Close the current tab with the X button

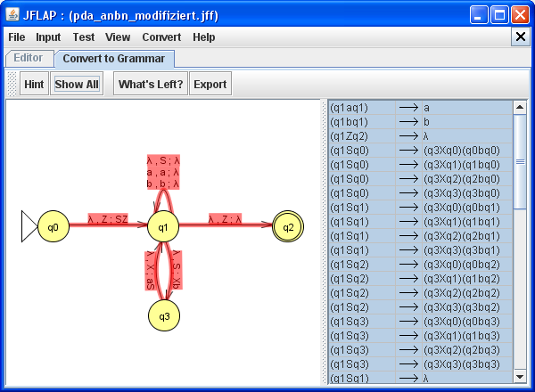pyautogui.click(x=521, y=37)
